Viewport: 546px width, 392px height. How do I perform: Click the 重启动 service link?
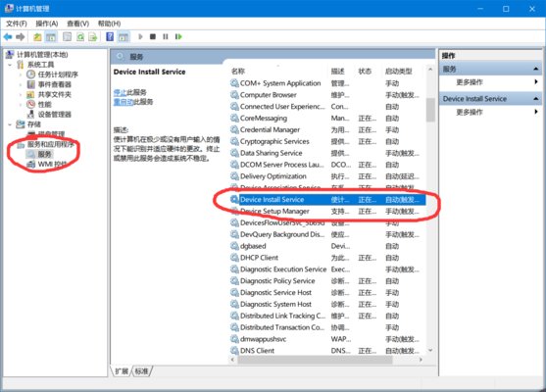(x=124, y=102)
